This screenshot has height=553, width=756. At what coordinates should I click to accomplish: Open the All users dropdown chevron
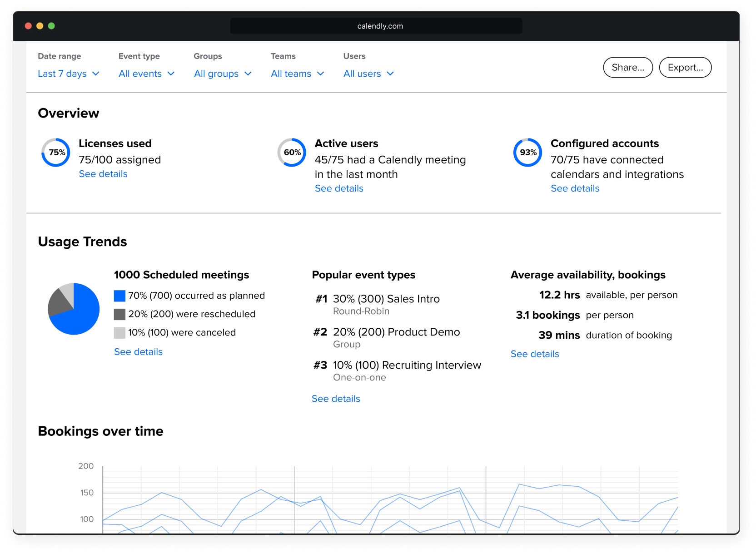tap(390, 74)
